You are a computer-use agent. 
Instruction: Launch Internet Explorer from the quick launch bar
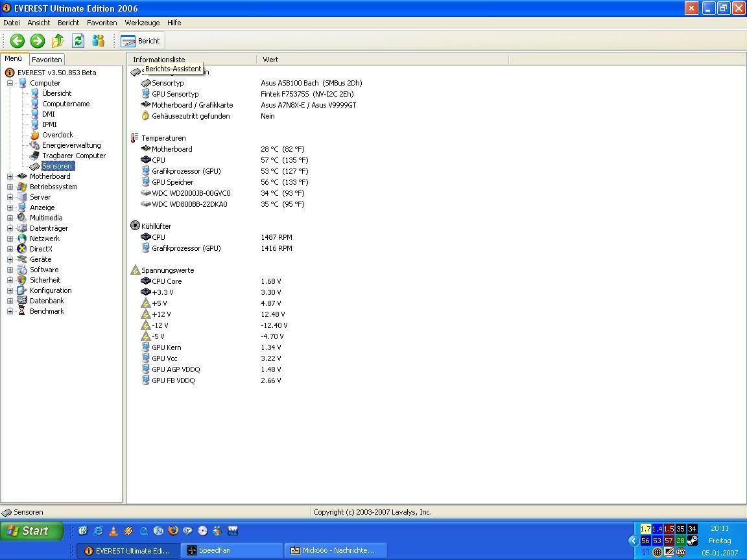click(x=98, y=530)
